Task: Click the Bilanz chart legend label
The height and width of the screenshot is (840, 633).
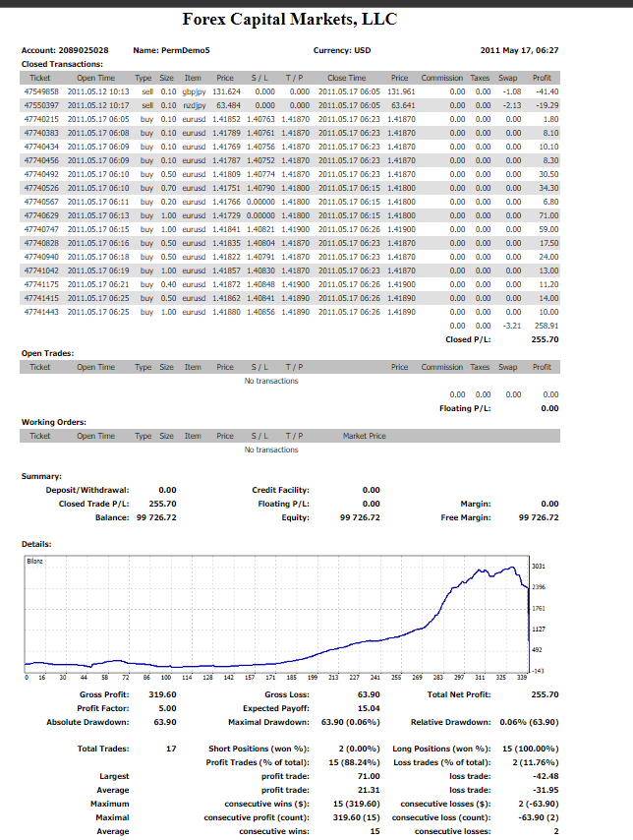Action: pos(34,561)
